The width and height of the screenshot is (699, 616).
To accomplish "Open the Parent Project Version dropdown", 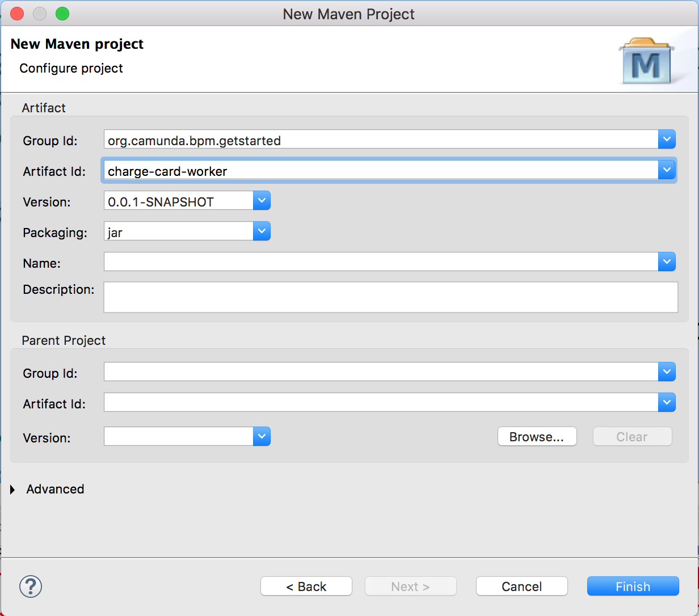I will [x=262, y=437].
